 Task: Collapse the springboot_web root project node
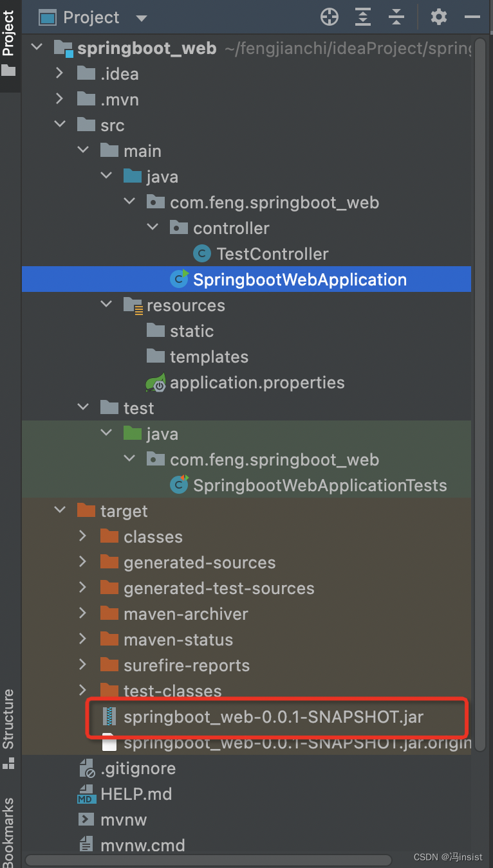(x=37, y=47)
